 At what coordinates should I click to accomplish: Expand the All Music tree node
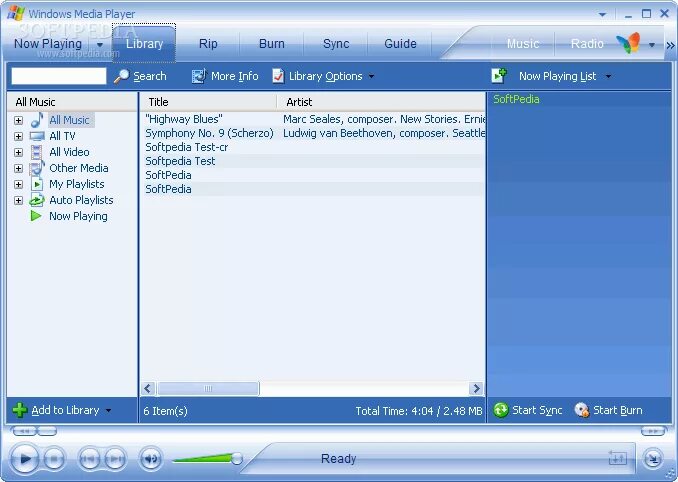[x=18, y=120]
